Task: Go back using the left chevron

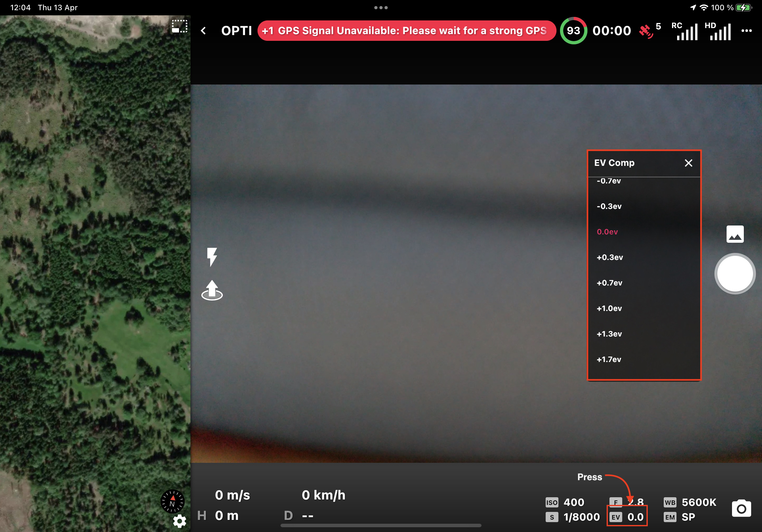Action: [204, 31]
